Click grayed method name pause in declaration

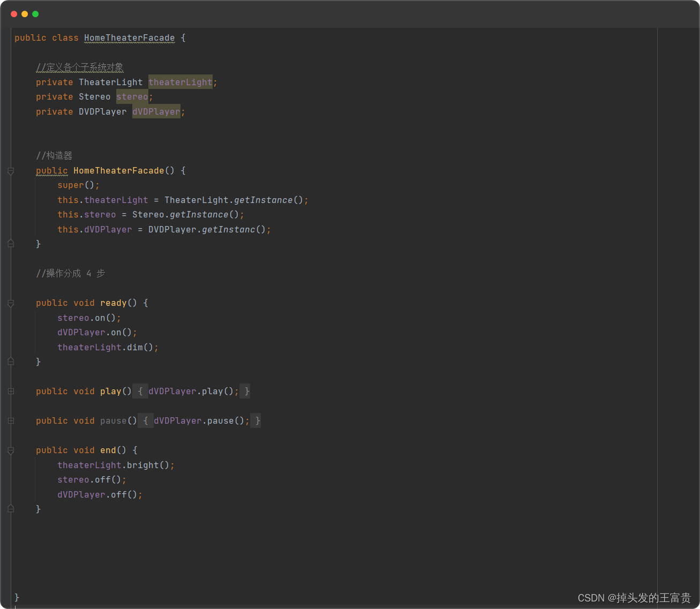114,421
